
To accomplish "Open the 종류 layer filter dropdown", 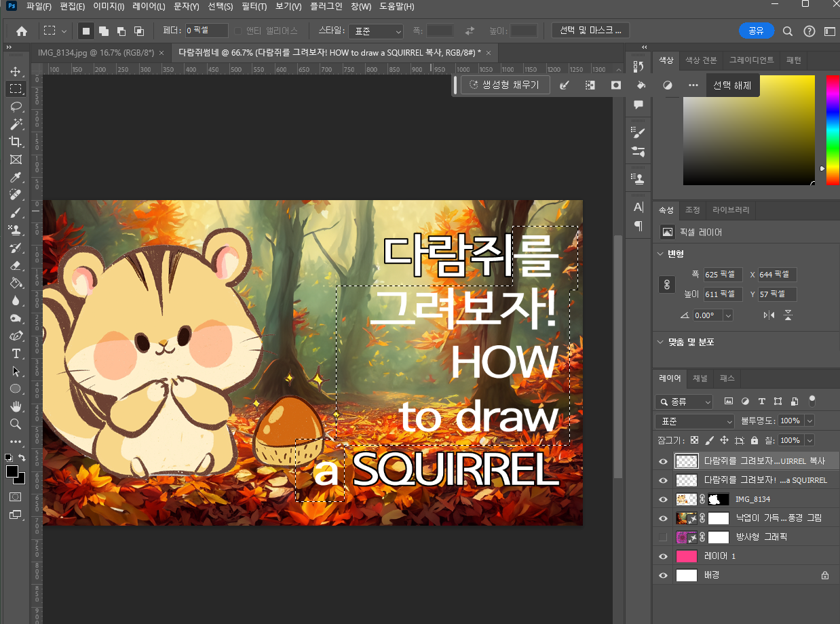I will 685,402.
